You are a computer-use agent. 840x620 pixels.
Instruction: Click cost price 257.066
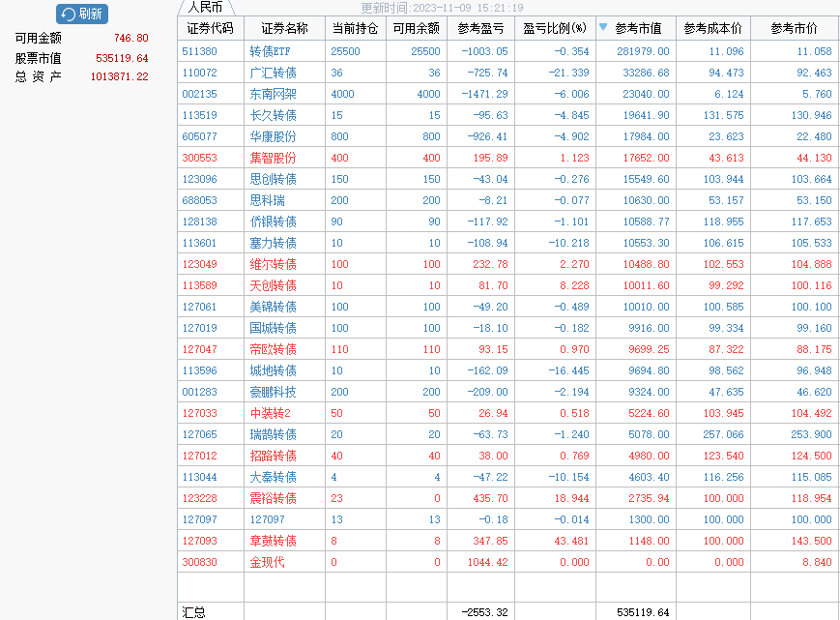pos(723,434)
